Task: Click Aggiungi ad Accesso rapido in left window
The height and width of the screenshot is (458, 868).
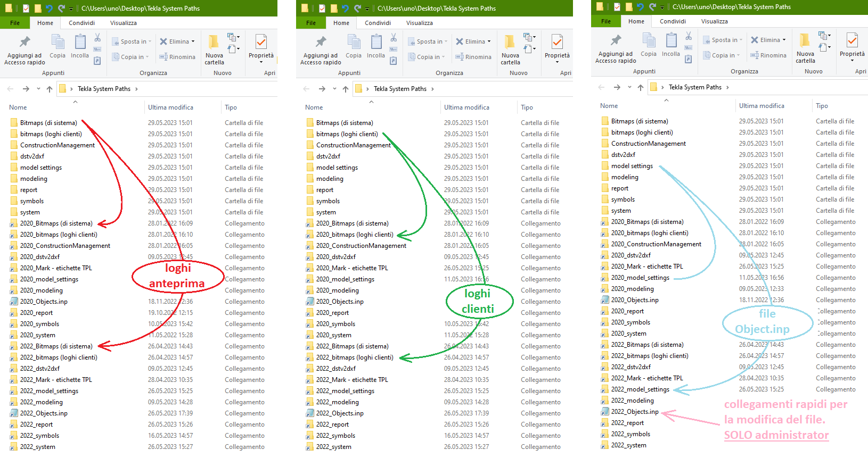Action: (x=24, y=51)
